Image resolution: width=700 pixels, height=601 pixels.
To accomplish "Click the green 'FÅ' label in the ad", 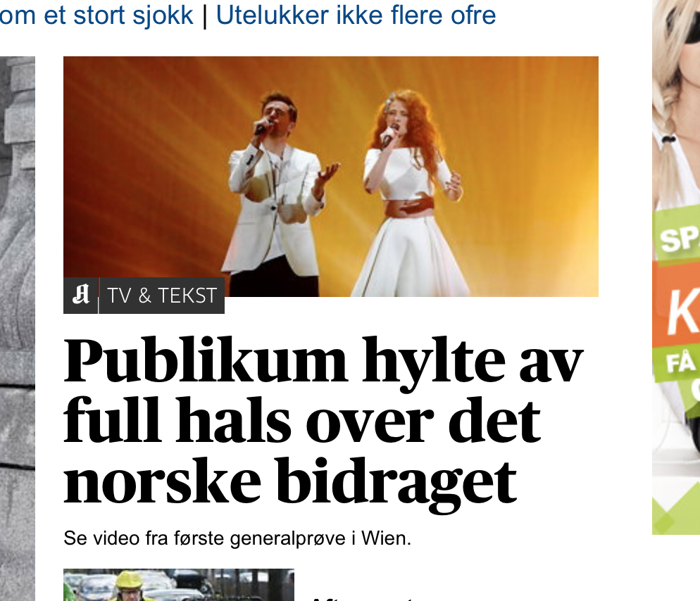I will (x=679, y=362).
